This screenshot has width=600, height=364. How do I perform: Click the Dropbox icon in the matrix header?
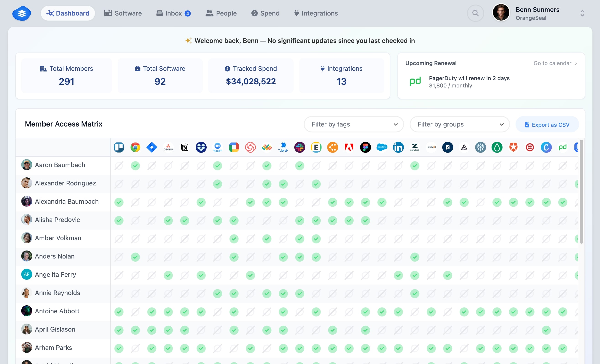coord(201,147)
